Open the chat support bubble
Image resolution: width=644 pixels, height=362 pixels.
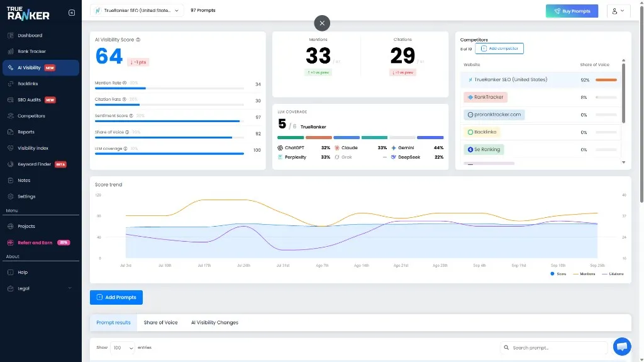click(622, 346)
